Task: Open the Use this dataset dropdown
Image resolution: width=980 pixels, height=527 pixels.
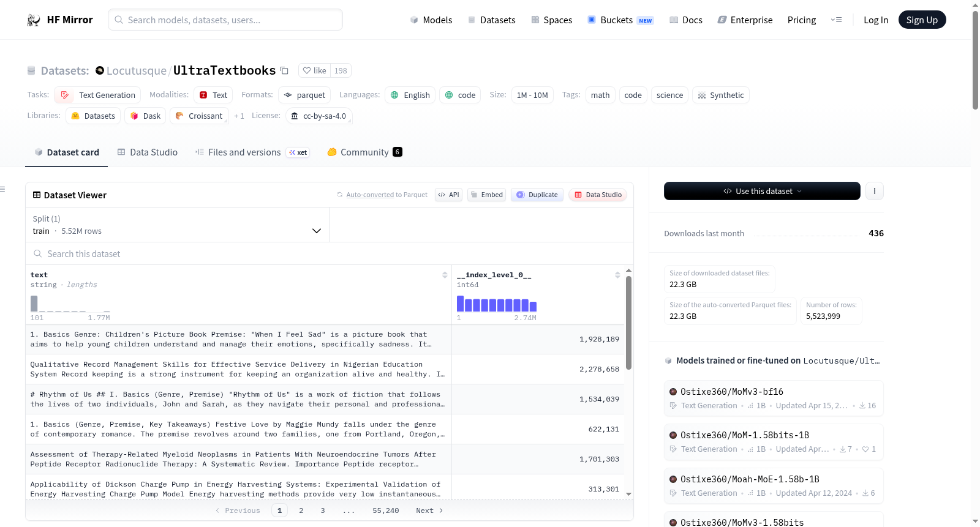Action: pyautogui.click(x=762, y=191)
